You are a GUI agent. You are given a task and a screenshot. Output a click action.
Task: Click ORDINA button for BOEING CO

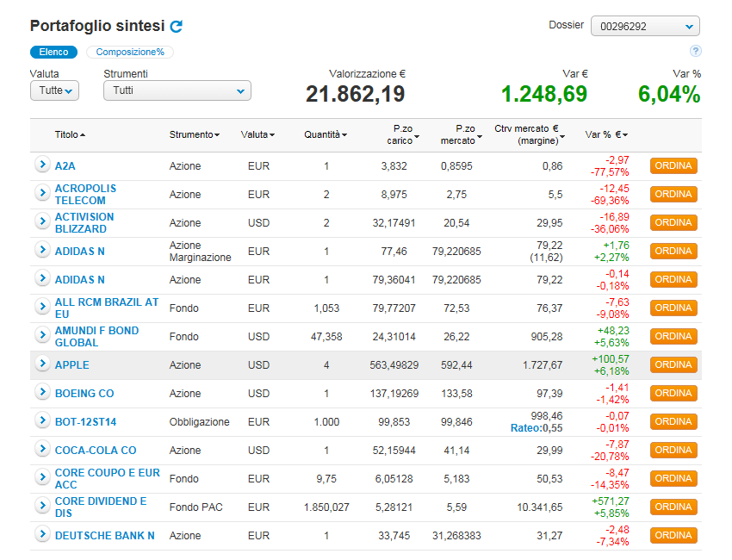click(x=673, y=393)
